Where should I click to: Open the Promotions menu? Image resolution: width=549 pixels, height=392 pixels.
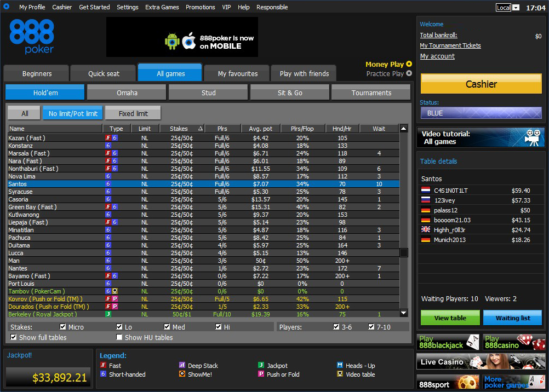(201, 7)
